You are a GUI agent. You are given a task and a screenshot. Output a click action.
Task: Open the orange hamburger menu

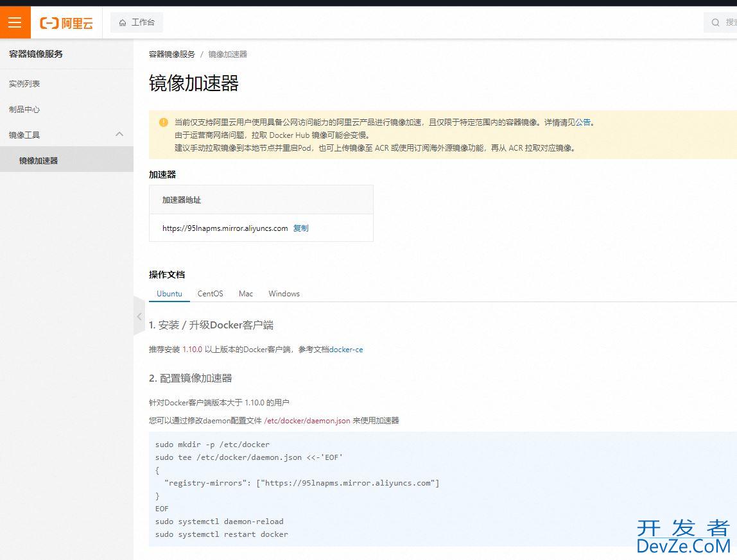coord(15,22)
